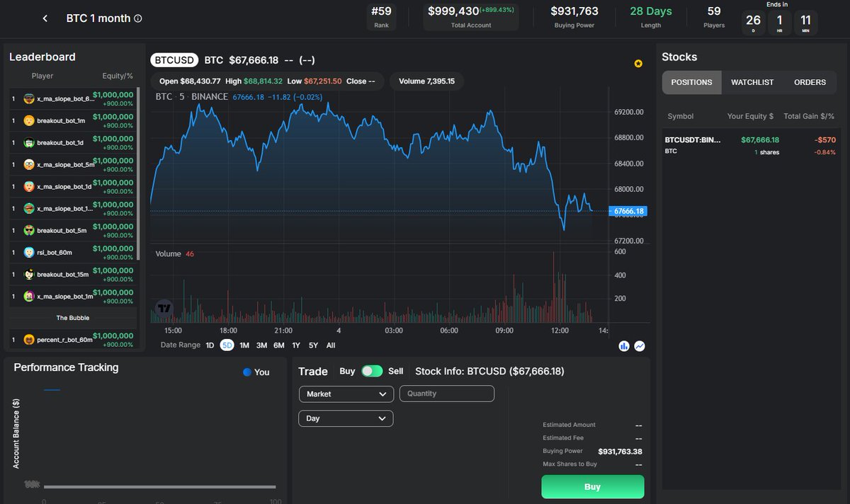Viewport: 850px width, 504px height.
Task: Click the BTC · 5 · BINANCE chart legend
Action: point(191,97)
